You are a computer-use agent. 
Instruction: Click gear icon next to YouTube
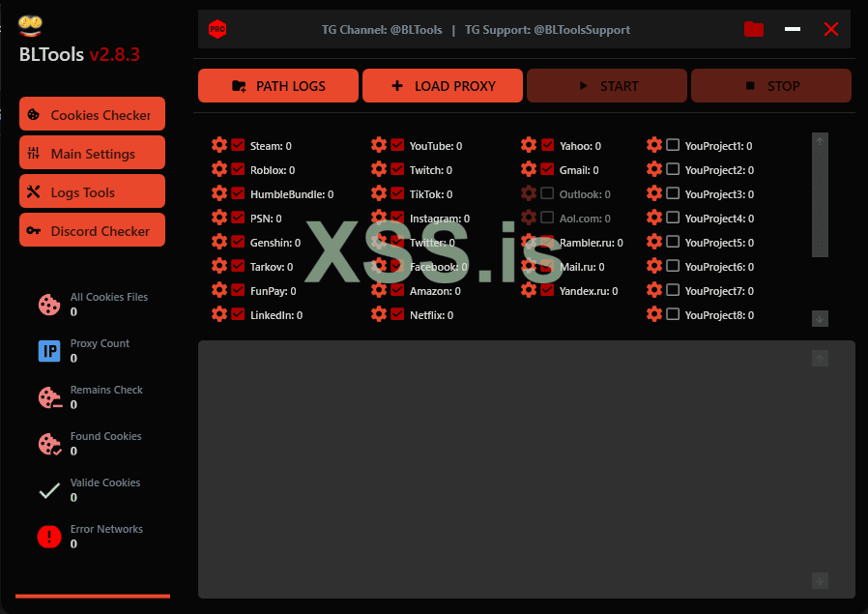379,145
